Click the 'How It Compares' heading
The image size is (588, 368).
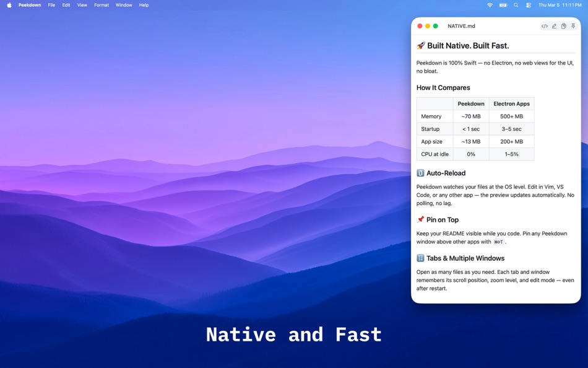[443, 87]
